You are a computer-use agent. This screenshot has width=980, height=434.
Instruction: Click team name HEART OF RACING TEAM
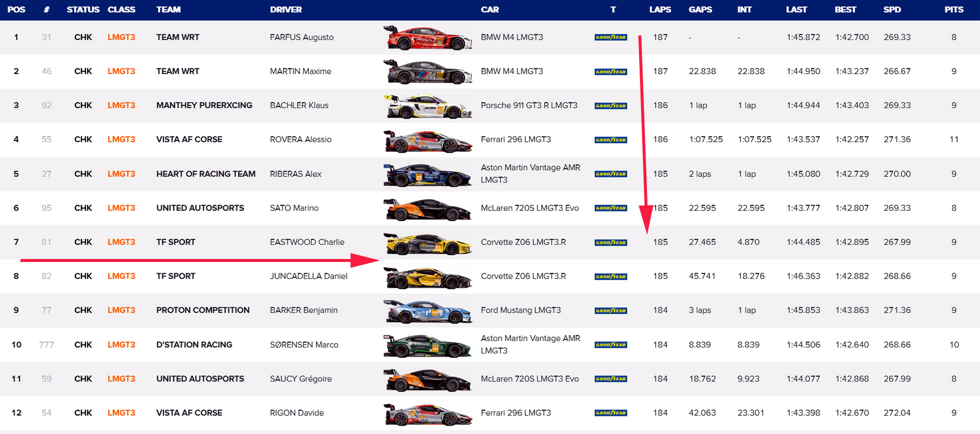[x=206, y=174]
